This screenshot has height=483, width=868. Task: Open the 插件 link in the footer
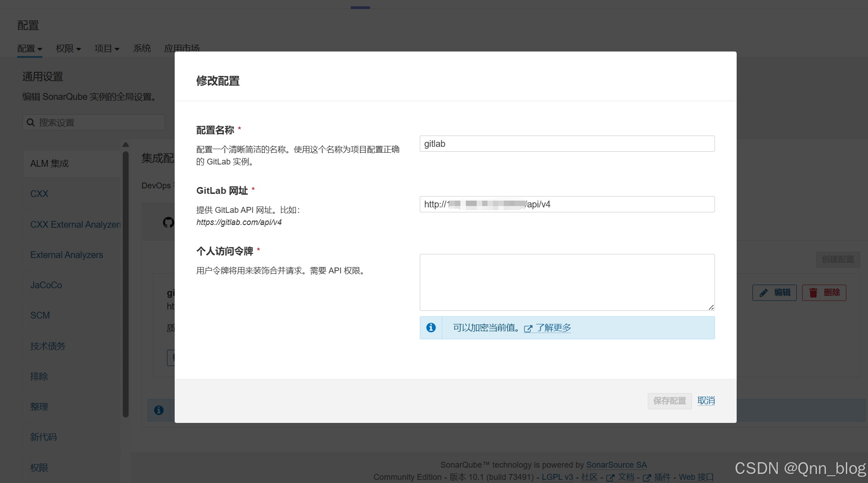coord(663,477)
